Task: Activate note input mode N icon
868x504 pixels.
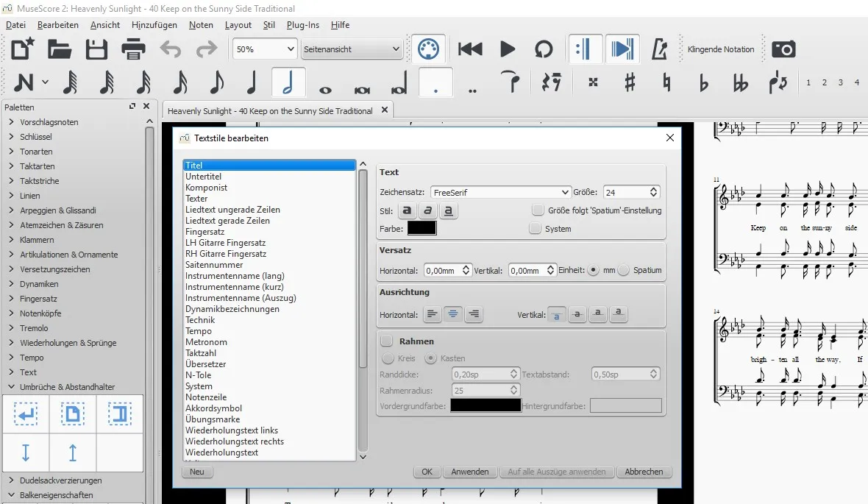Action: pos(24,82)
